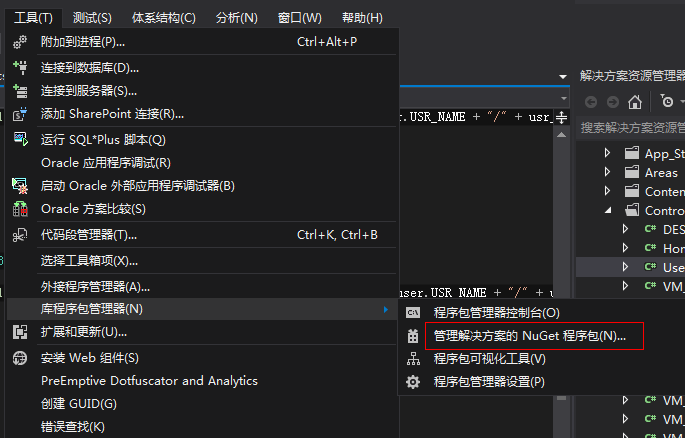The width and height of the screenshot is (685, 438).
Task: Click the Package Manager Settings gear icon
Action: click(413, 382)
